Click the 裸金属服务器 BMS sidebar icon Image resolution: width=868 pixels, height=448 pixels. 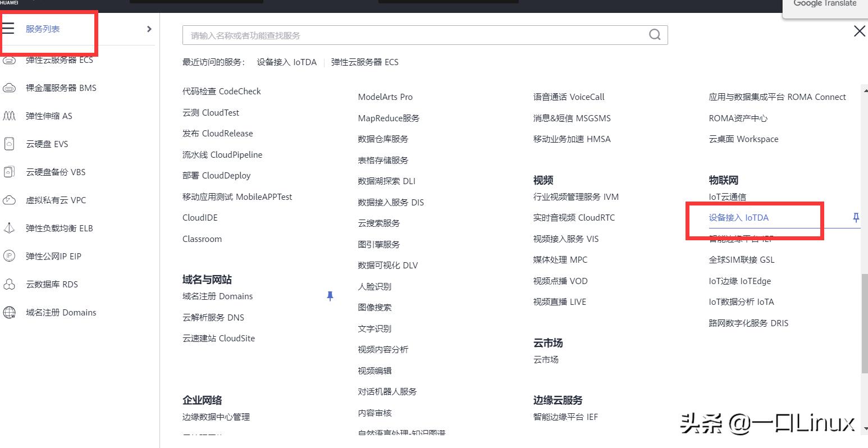(x=10, y=88)
